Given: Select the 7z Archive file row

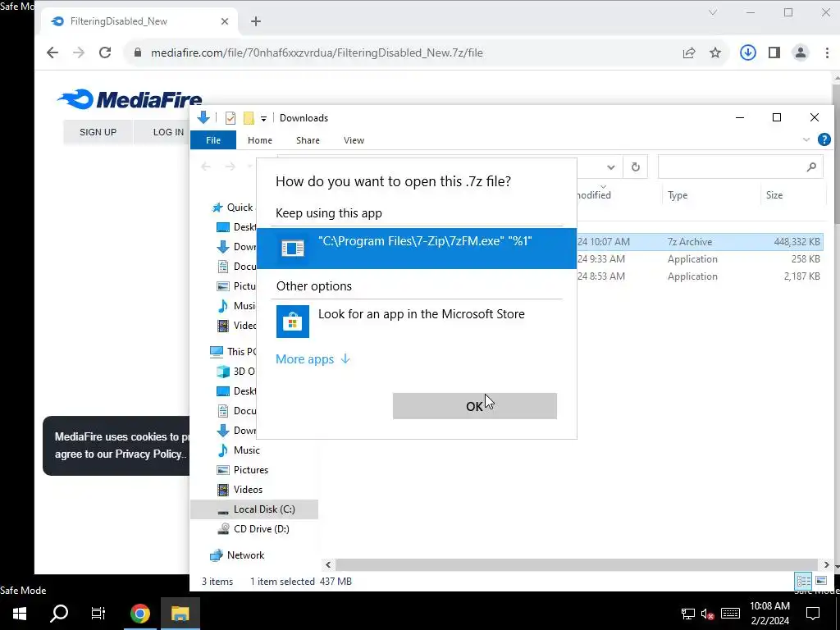Looking at the screenshot, I should tap(700, 242).
